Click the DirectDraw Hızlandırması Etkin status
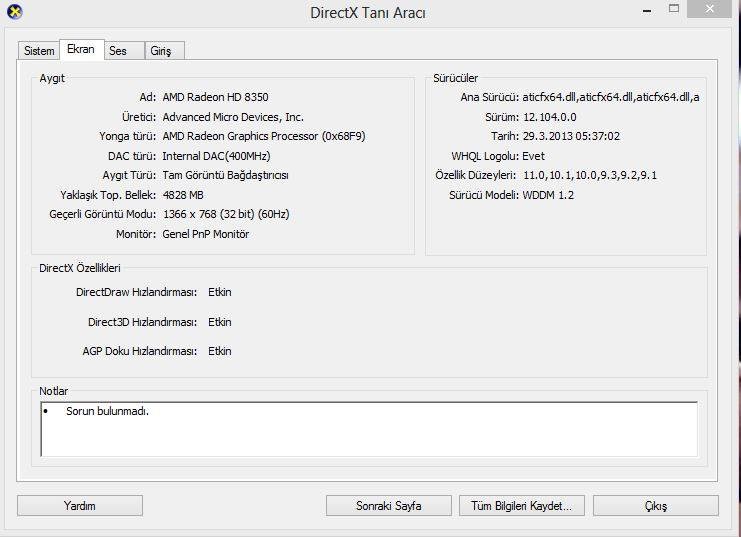Viewport: 741px width, 537px height. [219, 292]
